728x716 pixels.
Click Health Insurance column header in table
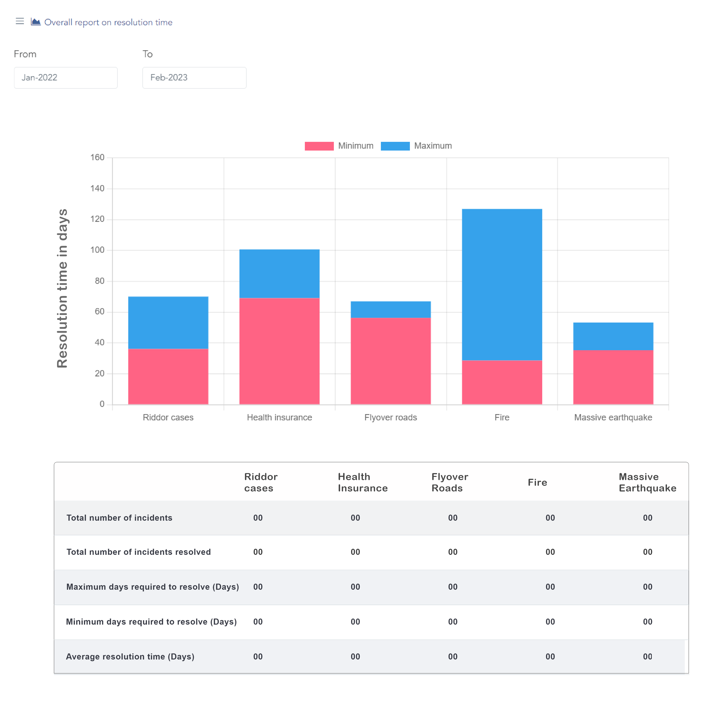coord(362,482)
